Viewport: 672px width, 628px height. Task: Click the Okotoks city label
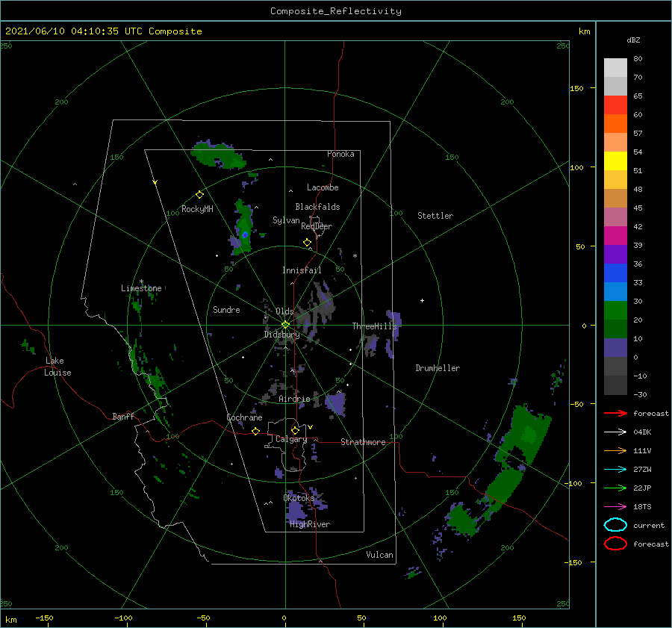pos(299,497)
